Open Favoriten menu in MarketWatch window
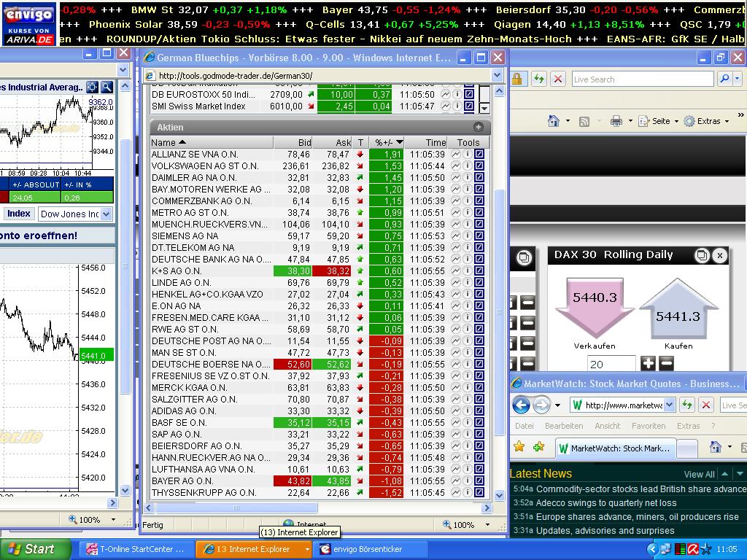This screenshot has width=747, height=560. pyautogui.click(x=649, y=426)
